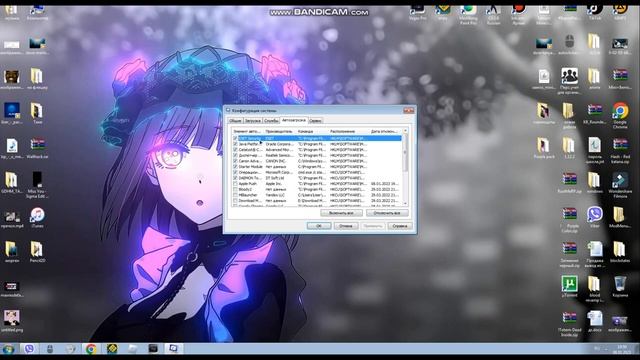Uncheck the DAEMON Tools checkbox
The height and width of the screenshot is (360, 640).
[x=235, y=178]
